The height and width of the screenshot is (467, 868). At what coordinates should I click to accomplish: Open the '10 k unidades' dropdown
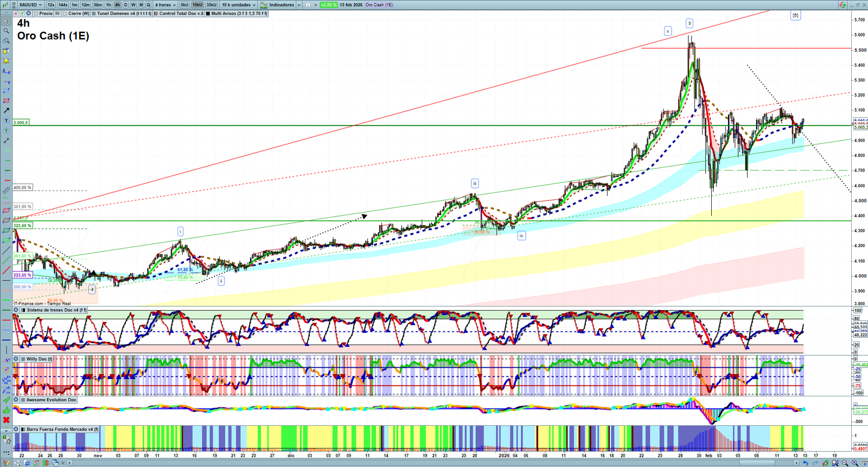coord(238,5)
